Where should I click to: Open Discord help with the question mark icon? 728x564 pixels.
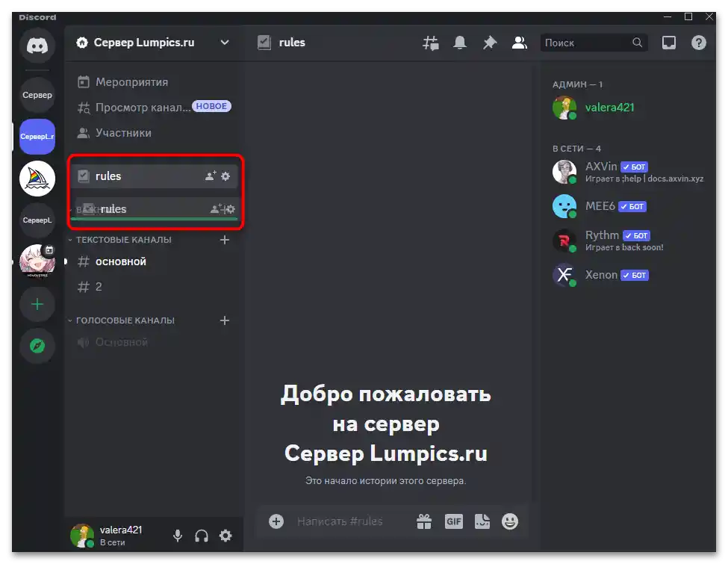(698, 43)
